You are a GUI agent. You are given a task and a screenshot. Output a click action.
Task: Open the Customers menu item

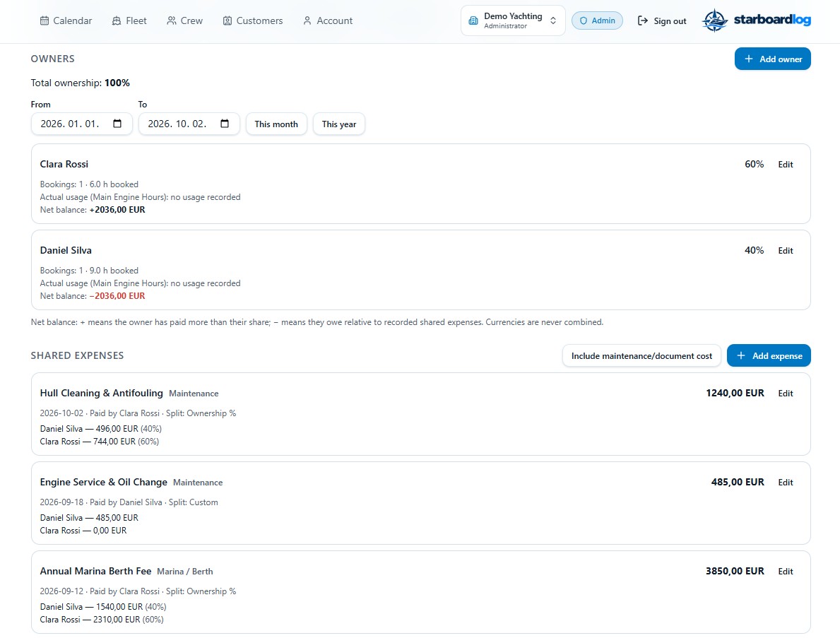pos(253,21)
